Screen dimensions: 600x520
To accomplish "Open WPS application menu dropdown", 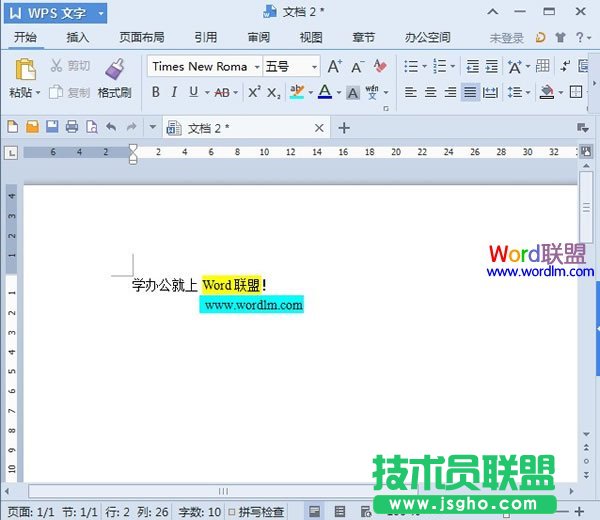I will coord(101,13).
